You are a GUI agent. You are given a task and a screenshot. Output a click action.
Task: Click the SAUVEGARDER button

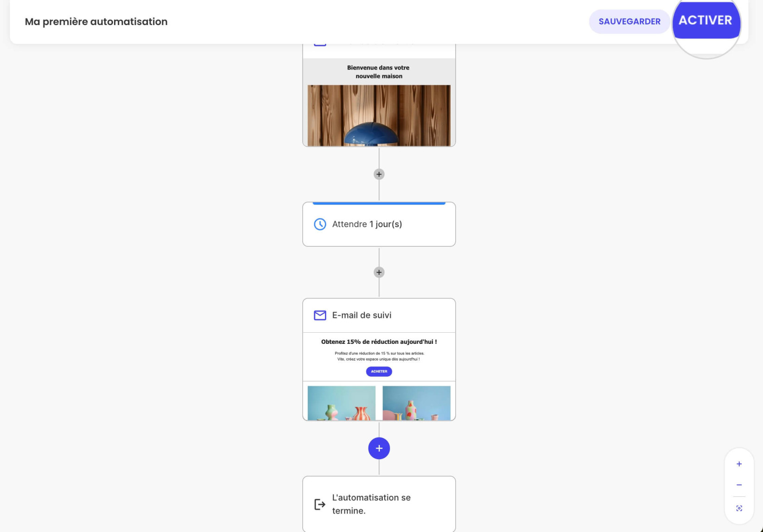click(x=629, y=21)
